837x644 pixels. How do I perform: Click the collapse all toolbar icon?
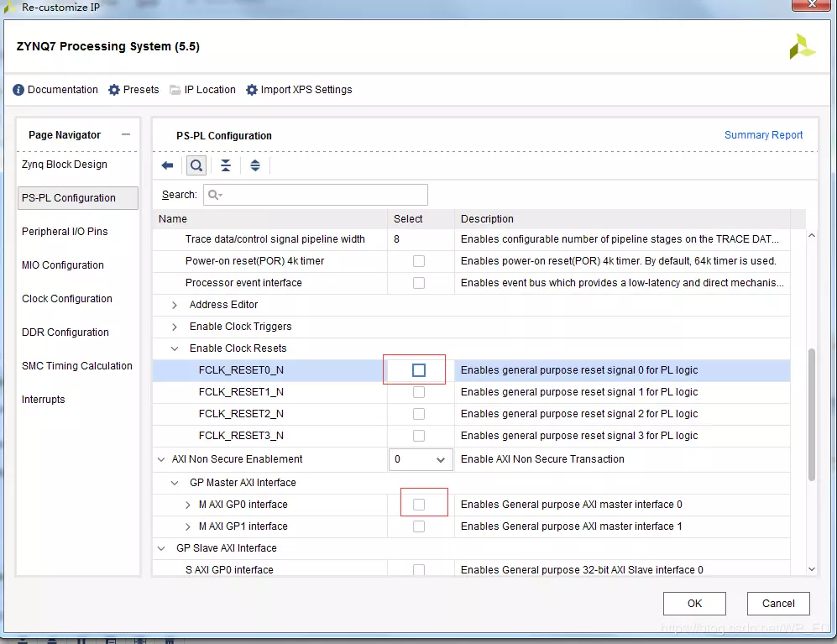click(226, 165)
